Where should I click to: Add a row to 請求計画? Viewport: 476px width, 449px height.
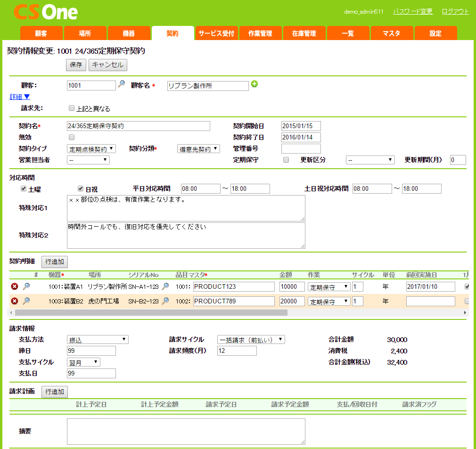55,392
